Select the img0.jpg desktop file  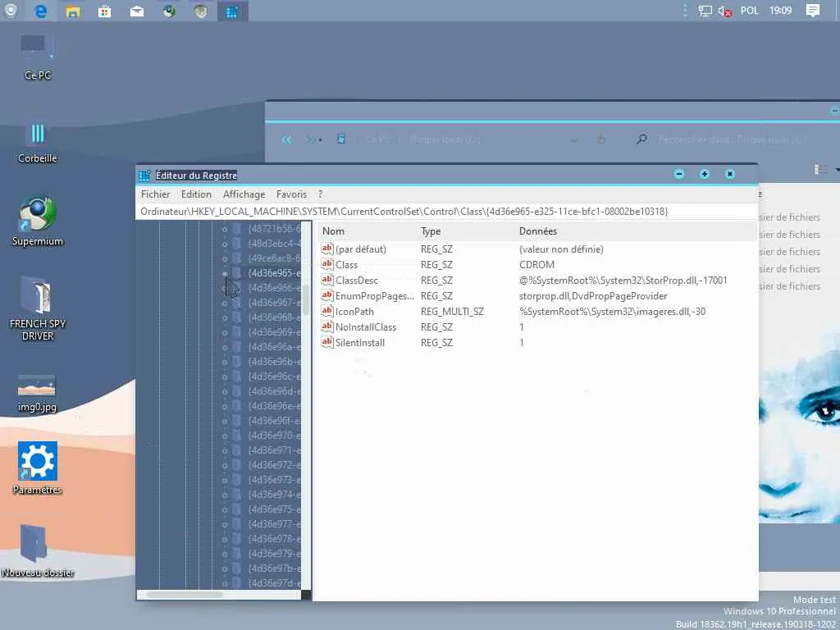pyautogui.click(x=37, y=393)
